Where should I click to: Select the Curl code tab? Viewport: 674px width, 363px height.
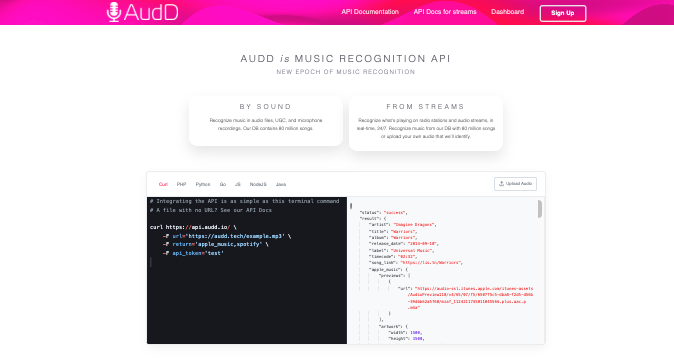(x=163, y=184)
